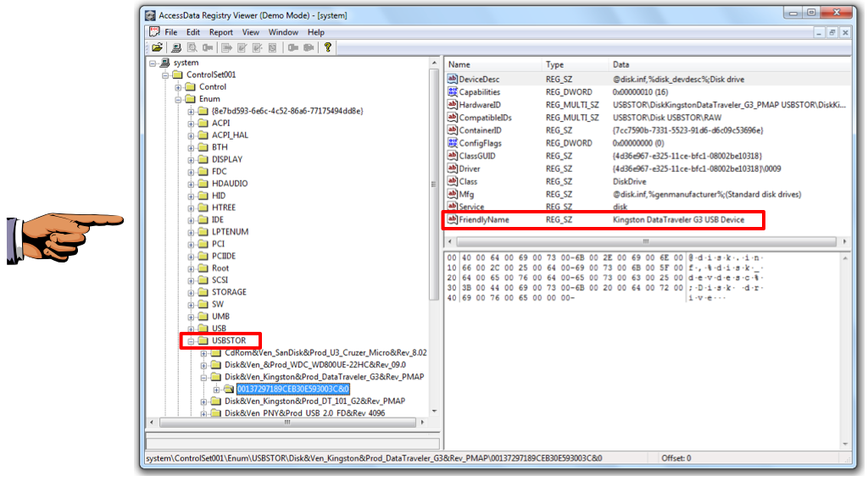The image size is (868, 481).
Task: Click the computer icon in the toolbar
Action: click(176, 47)
